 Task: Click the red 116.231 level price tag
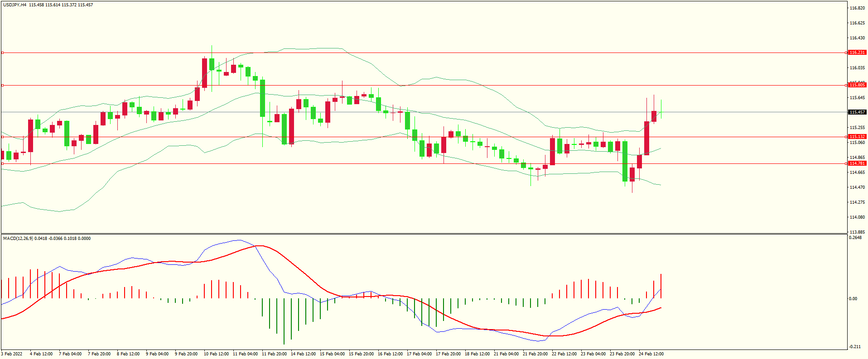coord(857,53)
